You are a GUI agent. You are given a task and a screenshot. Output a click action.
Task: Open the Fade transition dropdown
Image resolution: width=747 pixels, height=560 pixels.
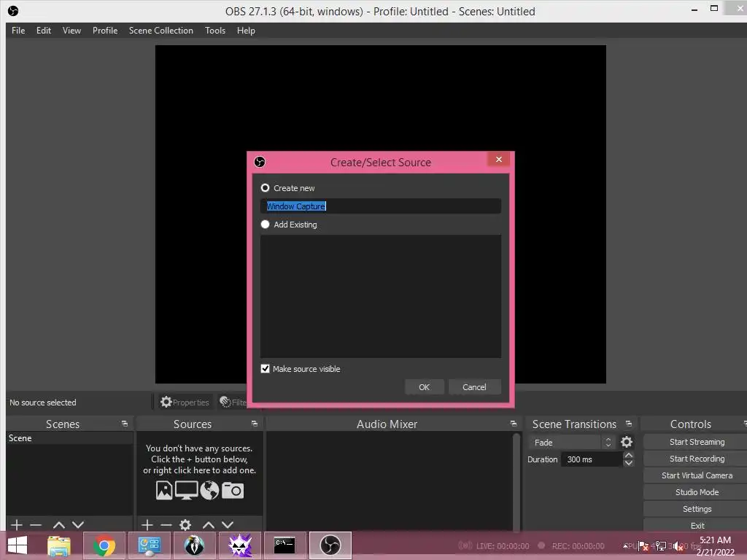tap(571, 443)
